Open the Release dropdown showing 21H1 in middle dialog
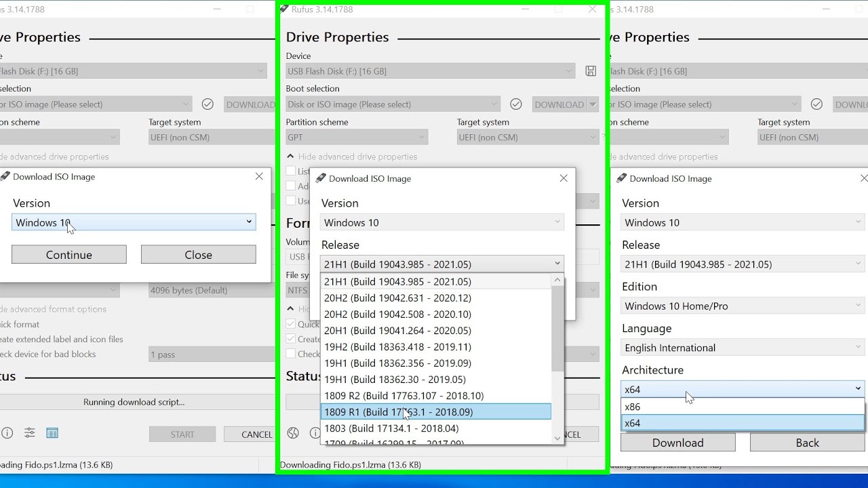The height and width of the screenshot is (488, 868). point(442,264)
